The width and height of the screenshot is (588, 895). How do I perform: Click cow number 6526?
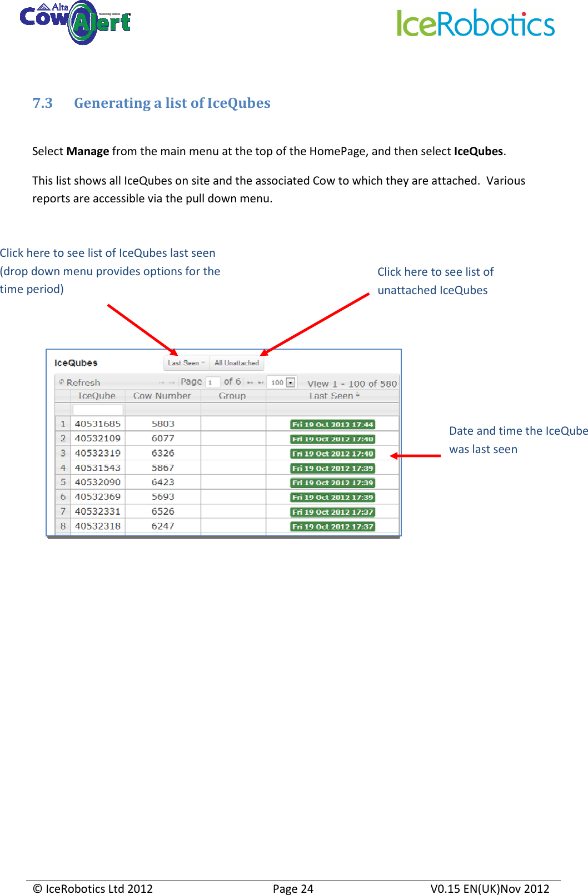[163, 511]
